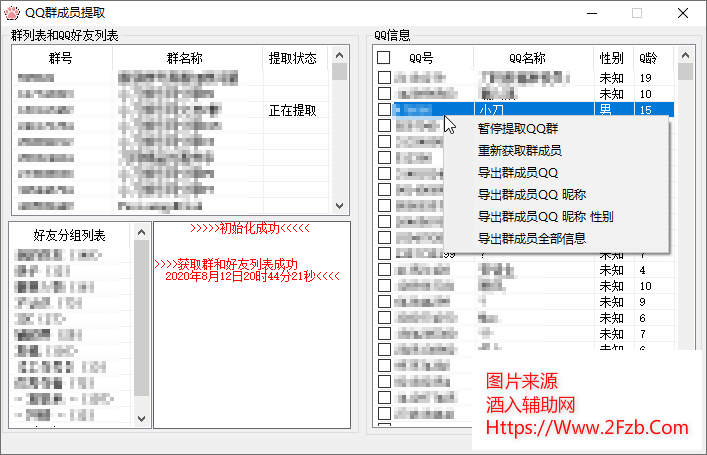Check the box for the 未知 Q龄 6 row
Image resolution: width=707 pixels, height=455 pixels.
pos(384,318)
